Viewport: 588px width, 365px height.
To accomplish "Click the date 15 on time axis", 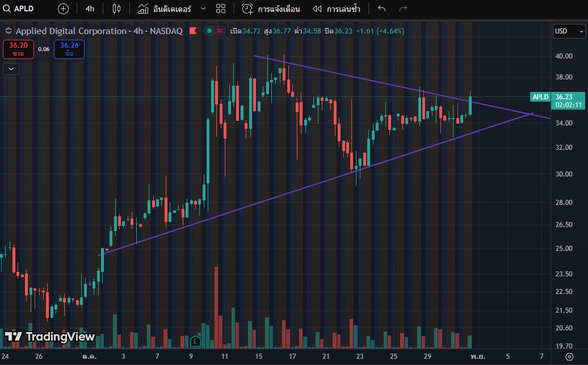I will [259, 356].
